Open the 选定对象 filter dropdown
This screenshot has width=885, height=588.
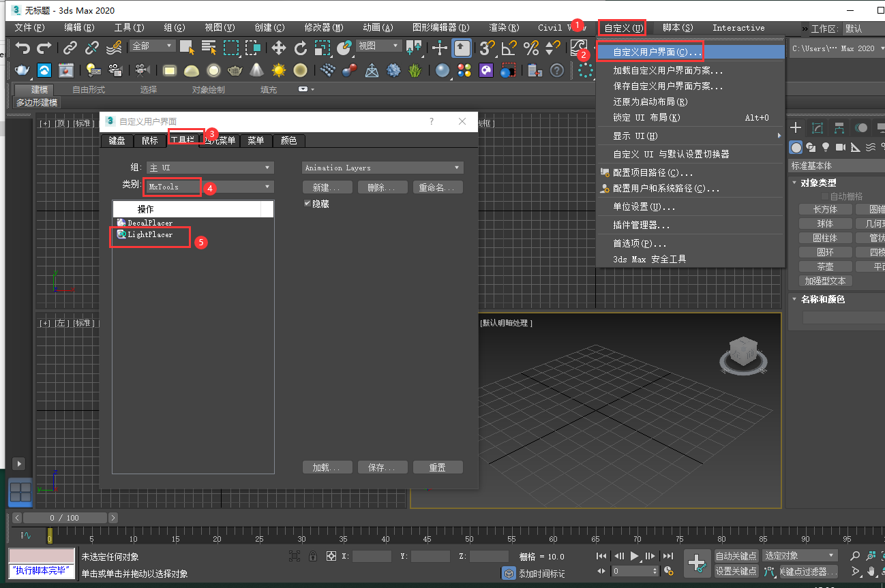point(799,555)
